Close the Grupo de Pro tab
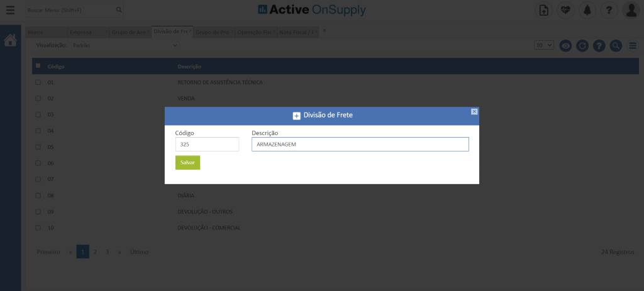The image size is (644, 291). 232,31
